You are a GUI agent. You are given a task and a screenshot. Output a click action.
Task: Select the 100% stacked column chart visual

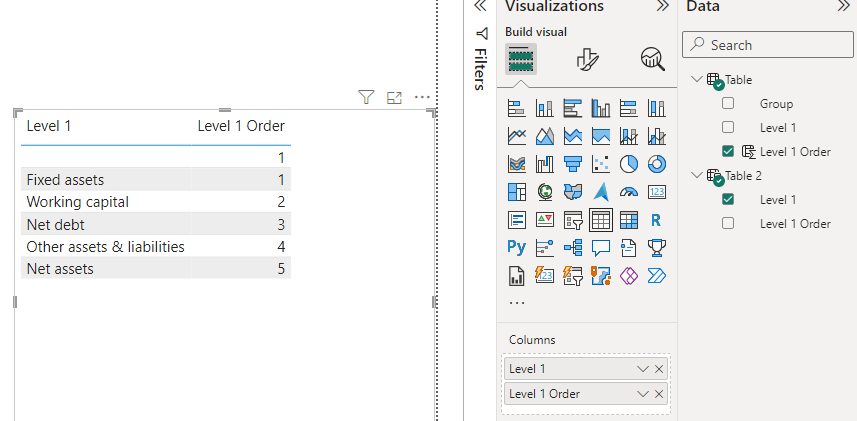656,108
